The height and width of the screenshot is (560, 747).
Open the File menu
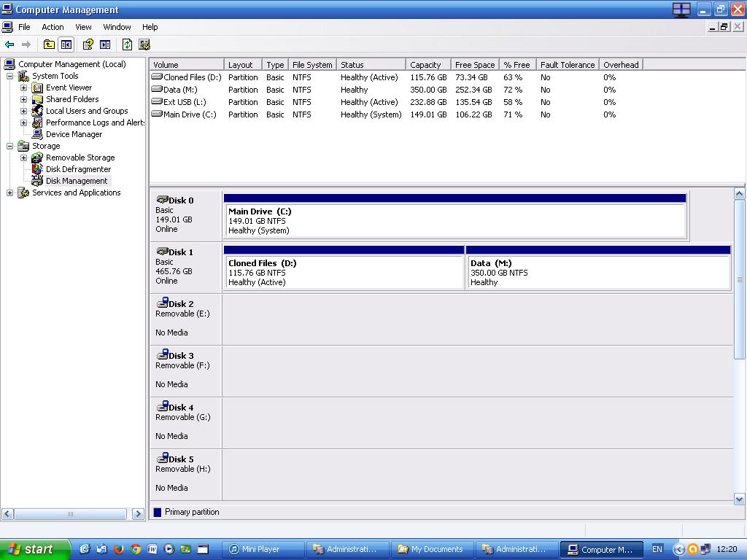click(x=24, y=27)
